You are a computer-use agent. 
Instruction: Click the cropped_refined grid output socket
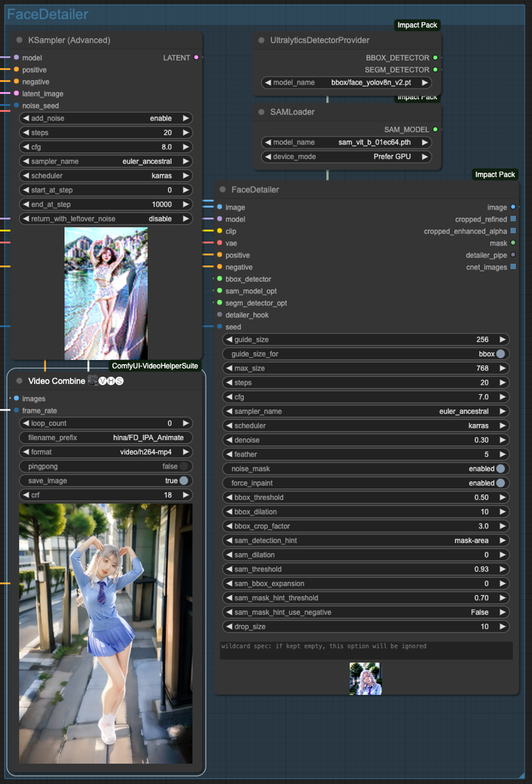click(x=513, y=219)
